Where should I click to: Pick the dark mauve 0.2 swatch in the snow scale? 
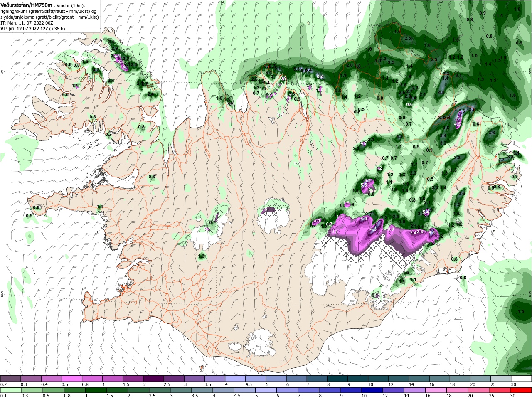point(10,379)
